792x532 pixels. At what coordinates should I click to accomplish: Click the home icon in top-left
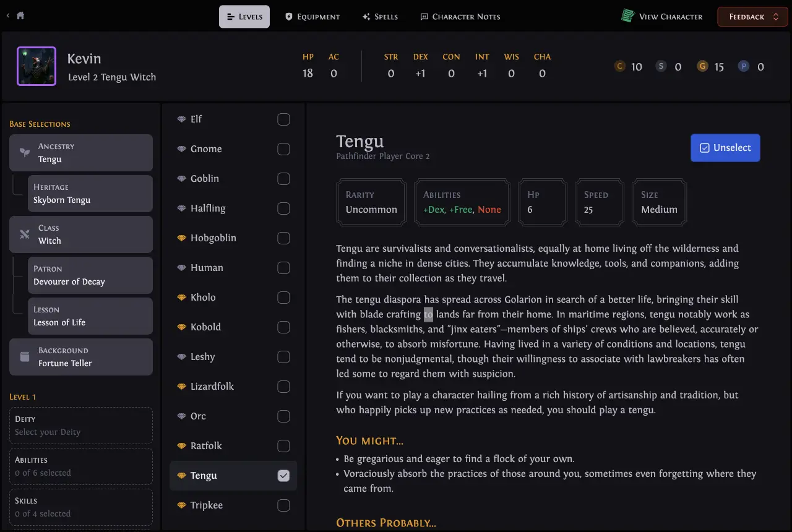click(20, 16)
